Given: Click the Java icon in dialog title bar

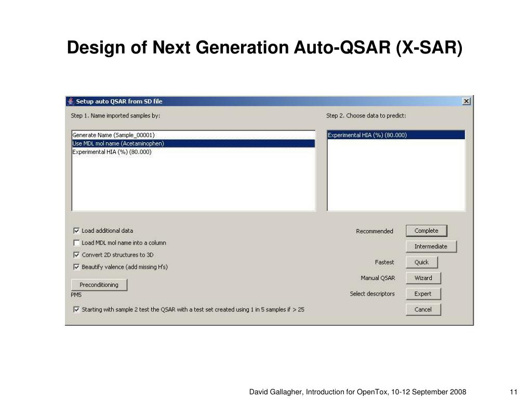Looking at the screenshot, I should 71,101.
